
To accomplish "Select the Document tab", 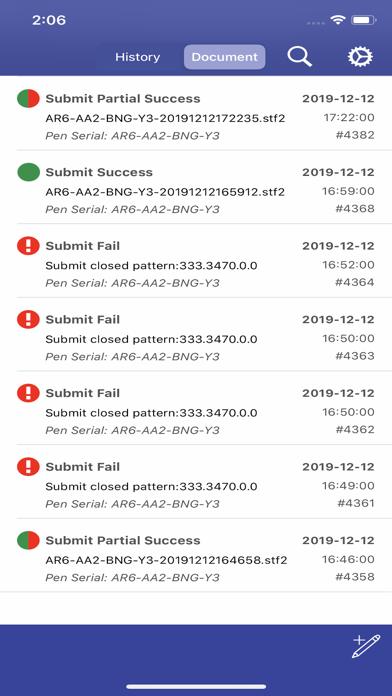I will pyautogui.click(x=225, y=57).
